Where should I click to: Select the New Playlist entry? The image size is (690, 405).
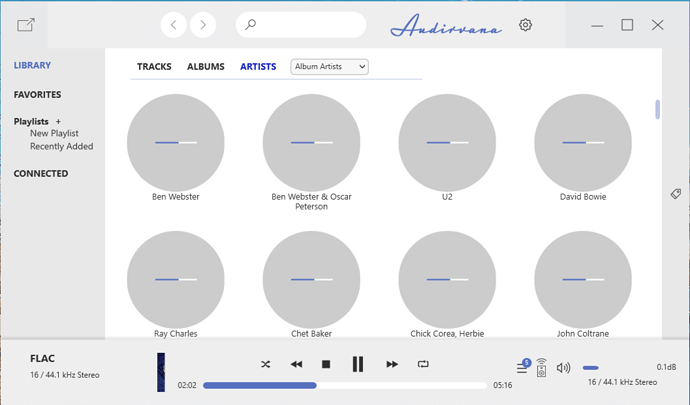tap(54, 133)
